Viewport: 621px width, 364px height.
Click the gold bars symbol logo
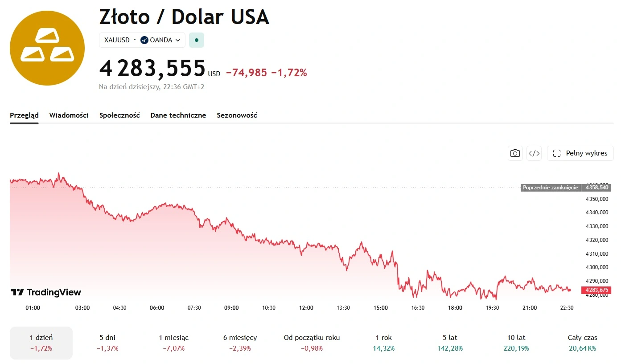coord(47,48)
